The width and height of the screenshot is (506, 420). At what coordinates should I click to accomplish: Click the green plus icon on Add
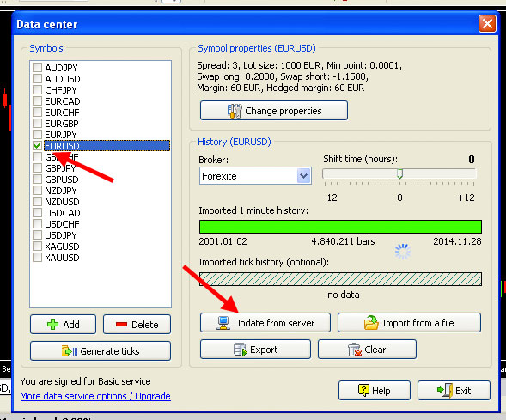point(53,324)
